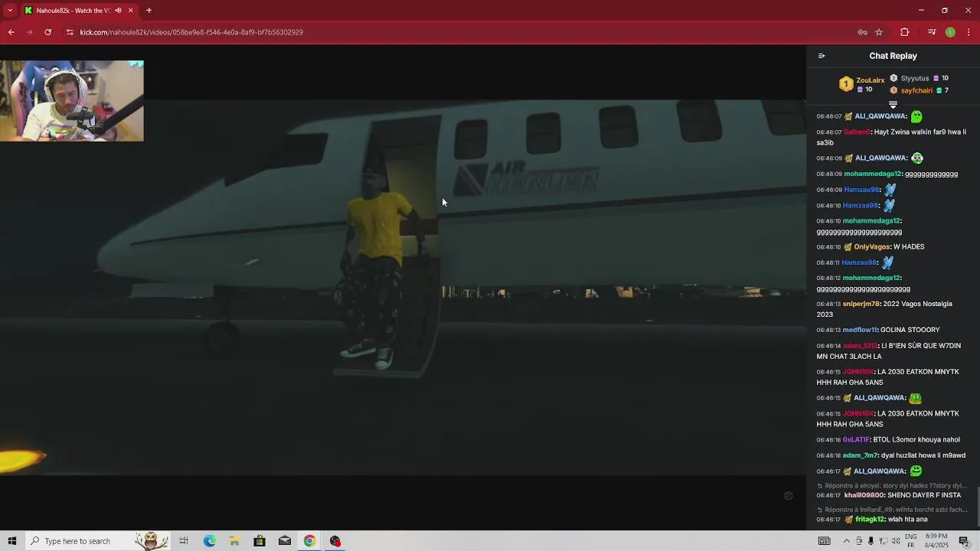Launch Microsoft Edge from taskbar
The width and height of the screenshot is (980, 551).
coord(209,541)
